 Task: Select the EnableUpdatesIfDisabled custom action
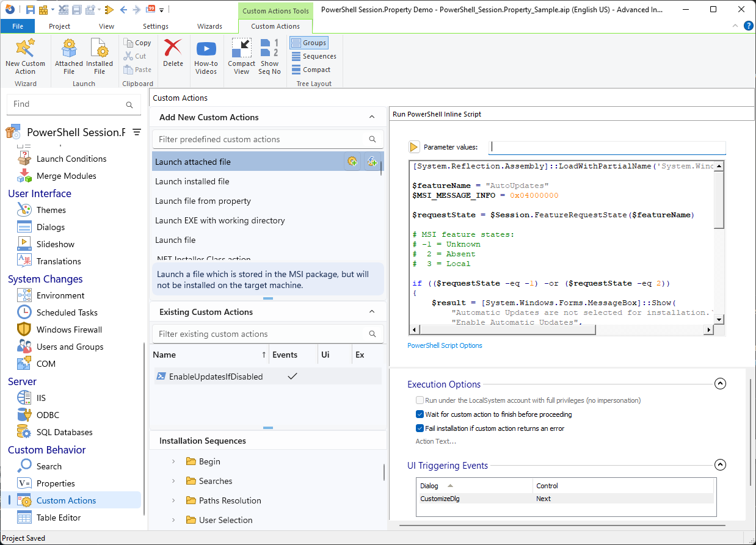tap(266, 377)
